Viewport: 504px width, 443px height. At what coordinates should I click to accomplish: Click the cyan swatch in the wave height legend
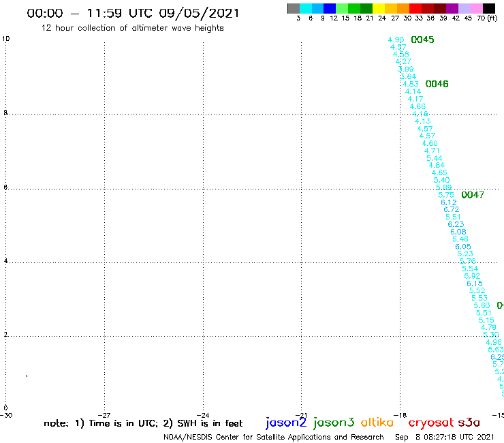[x=306, y=8]
